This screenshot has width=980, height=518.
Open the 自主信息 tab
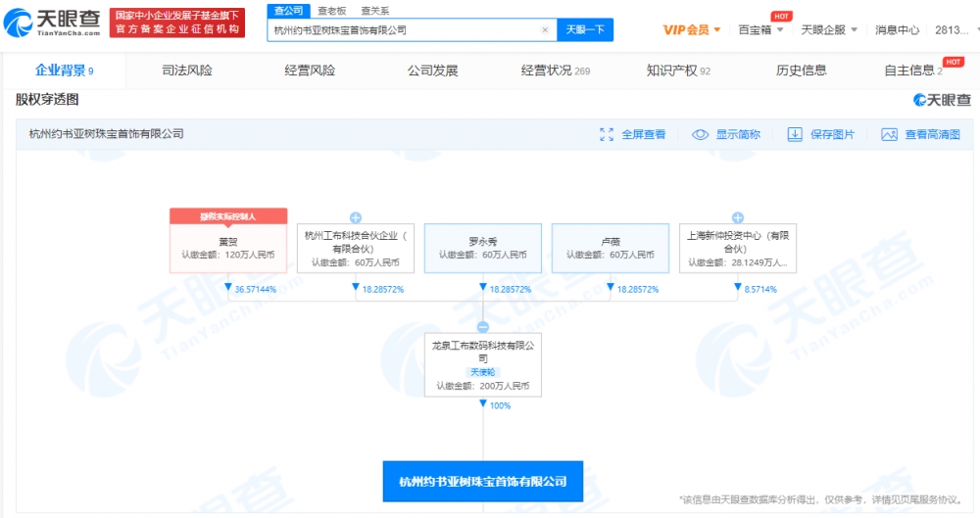tap(913, 71)
